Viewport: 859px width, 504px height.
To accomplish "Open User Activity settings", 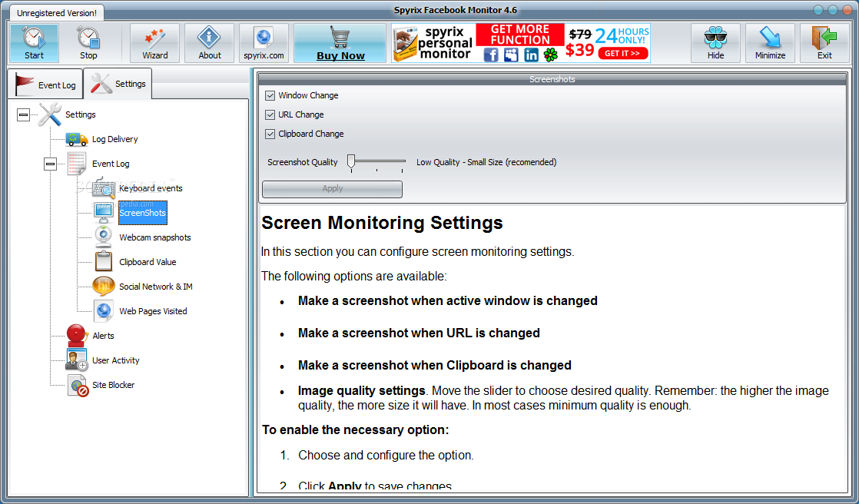I will click(115, 360).
